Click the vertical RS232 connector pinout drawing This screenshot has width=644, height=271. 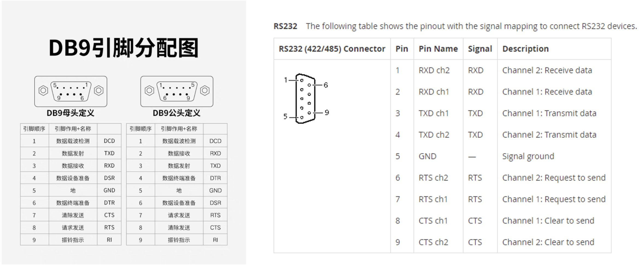306,99
